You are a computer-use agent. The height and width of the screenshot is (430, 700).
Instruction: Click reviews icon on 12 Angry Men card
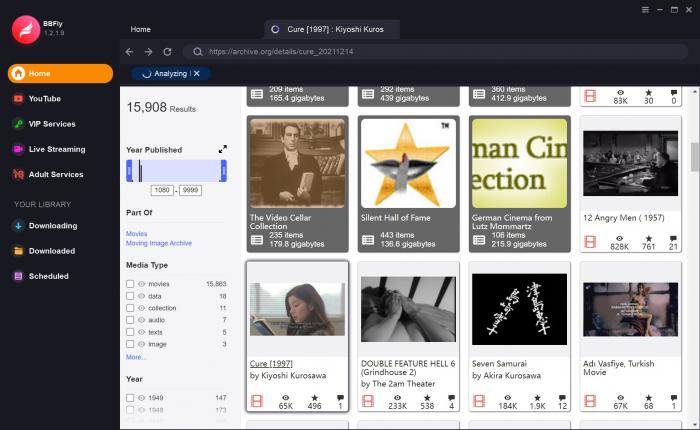point(673,238)
